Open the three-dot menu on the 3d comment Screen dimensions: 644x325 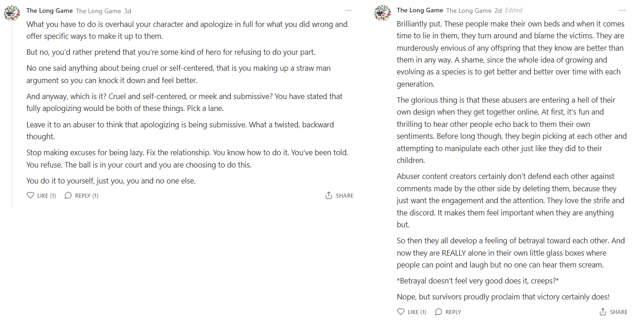tap(348, 10)
